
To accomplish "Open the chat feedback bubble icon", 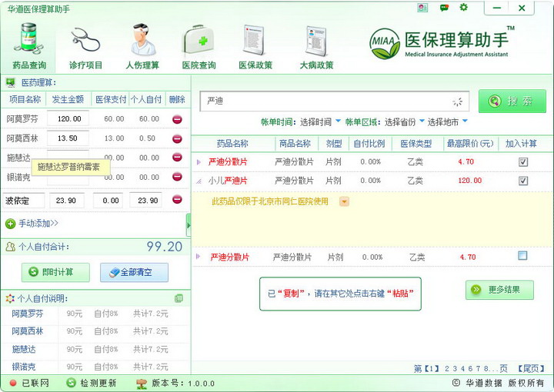I will tap(444, 8).
